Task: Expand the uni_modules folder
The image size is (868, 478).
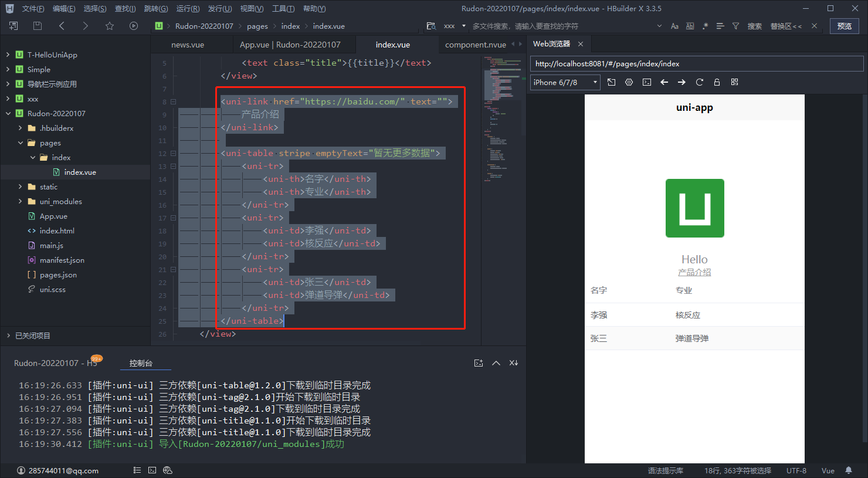Action: (20, 201)
